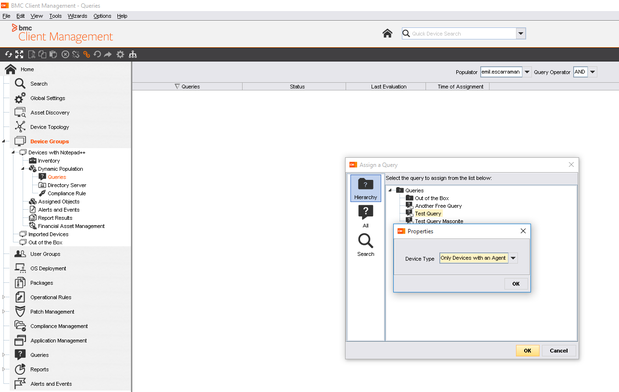Sort by the Queries column header
Image resolution: width=619 pixels, height=392 pixels.
pyautogui.click(x=188, y=86)
